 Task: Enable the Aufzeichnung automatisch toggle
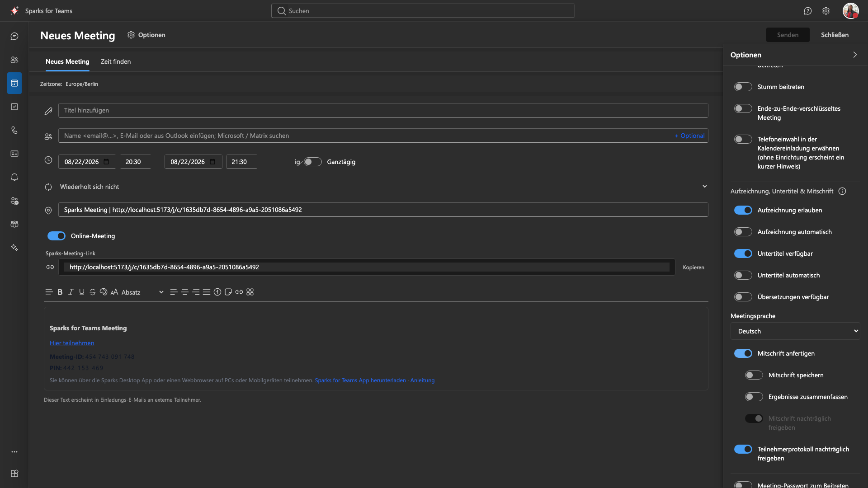743,232
